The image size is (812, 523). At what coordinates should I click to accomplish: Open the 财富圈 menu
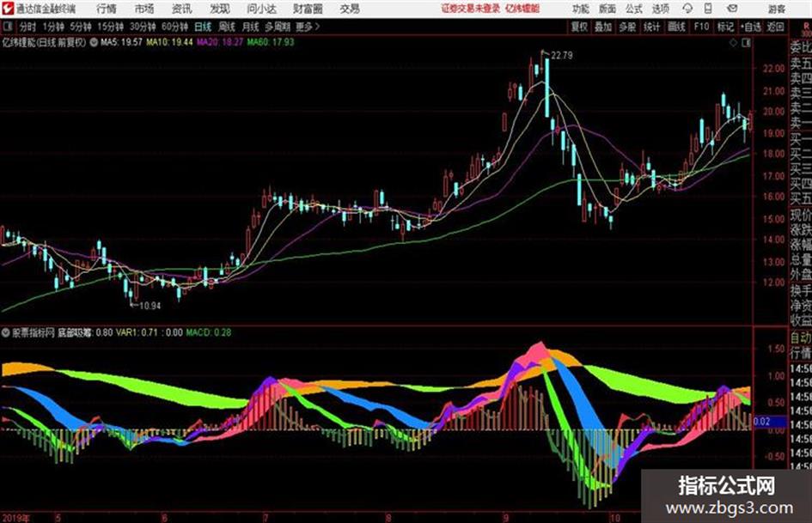[x=308, y=9]
